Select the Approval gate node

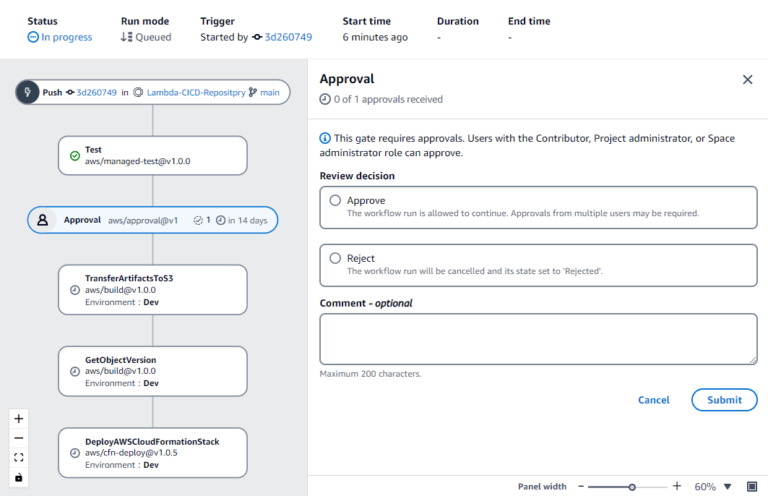pos(152,220)
